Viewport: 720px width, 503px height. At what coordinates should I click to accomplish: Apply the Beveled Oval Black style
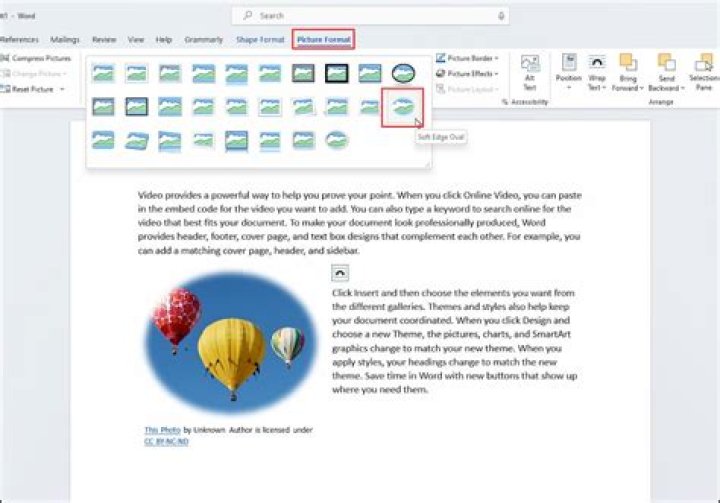coord(404,73)
